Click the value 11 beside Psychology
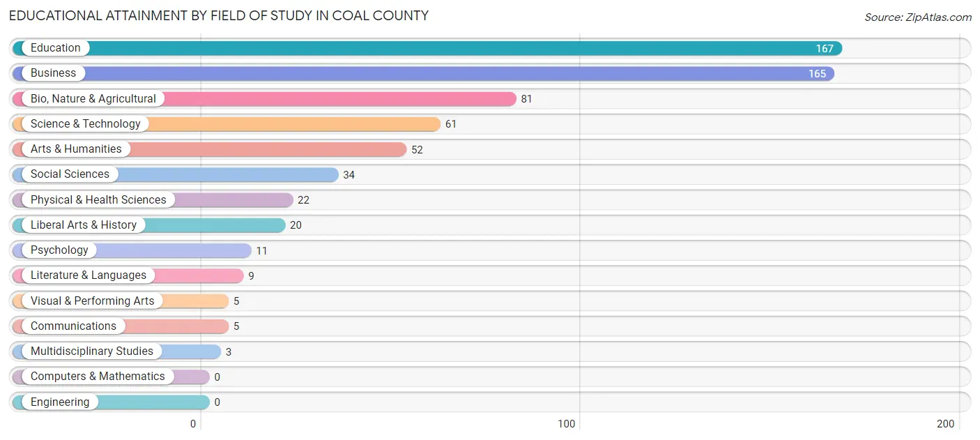The width and height of the screenshot is (980, 440). coord(261,251)
